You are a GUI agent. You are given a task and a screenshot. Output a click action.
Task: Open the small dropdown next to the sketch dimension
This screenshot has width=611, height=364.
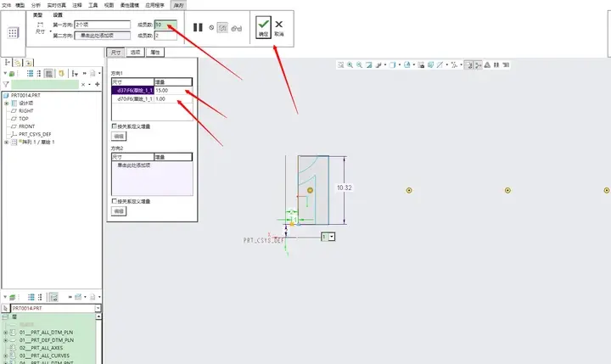pyautogui.click(x=332, y=237)
